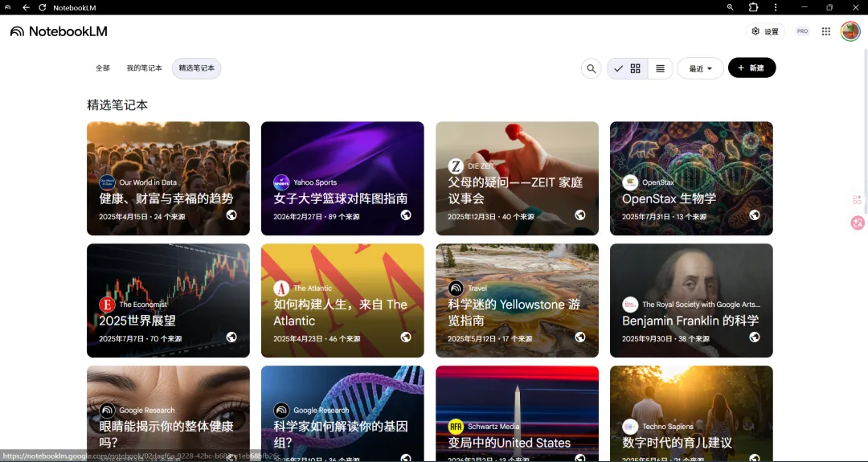Click the NotebookLM logo icon
Screen dimensions: 868x462
[x=17, y=31]
